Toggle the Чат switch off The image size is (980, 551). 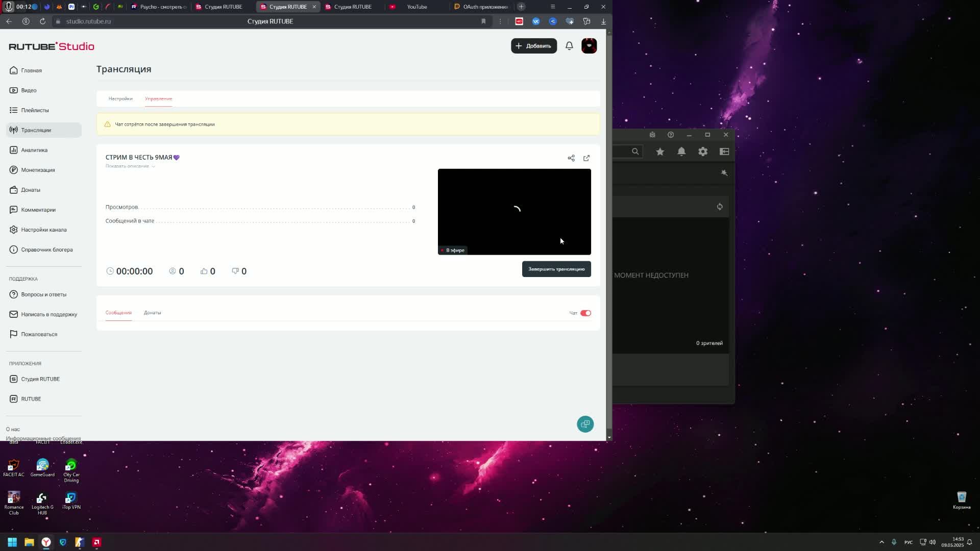585,313
